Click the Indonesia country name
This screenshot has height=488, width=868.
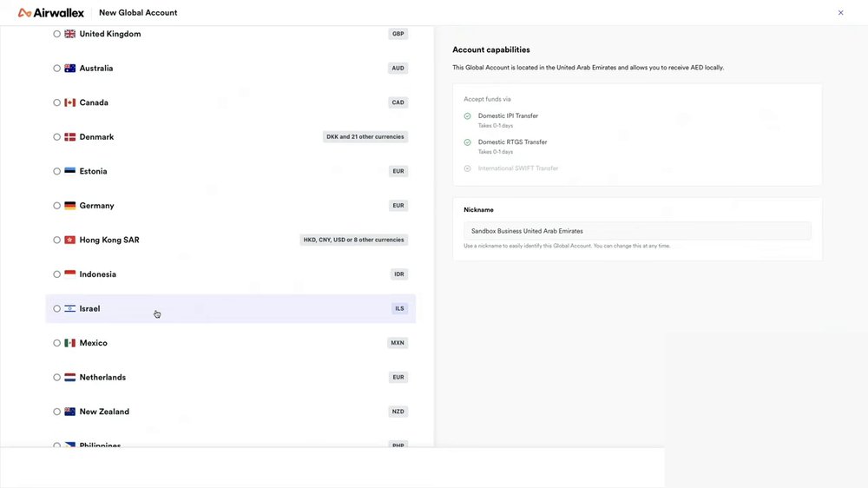tap(97, 274)
